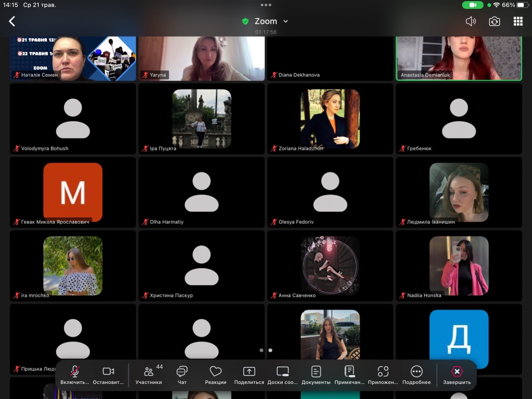Open the Documents icon
Screen dimensions: 532x399
(x=316, y=375)
